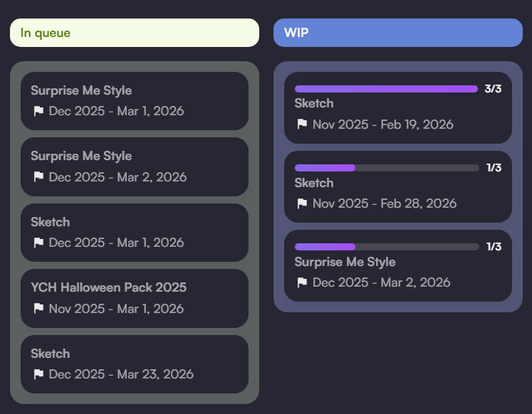Click the 3/3 progress count label
Screen dimensions: 532x414
pos(493,89)
